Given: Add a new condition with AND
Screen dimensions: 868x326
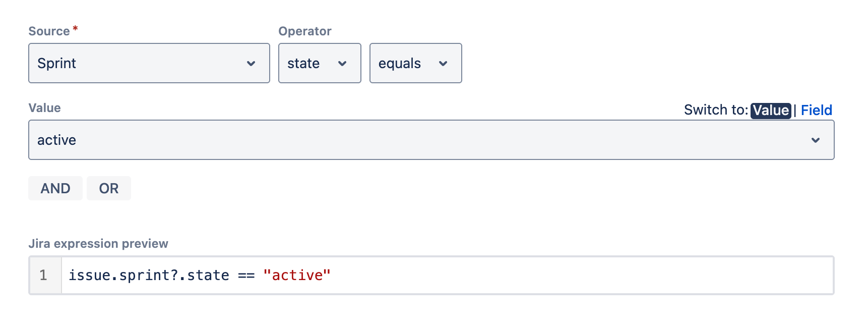Looking at the screenshot, I should tap(55, 188).
